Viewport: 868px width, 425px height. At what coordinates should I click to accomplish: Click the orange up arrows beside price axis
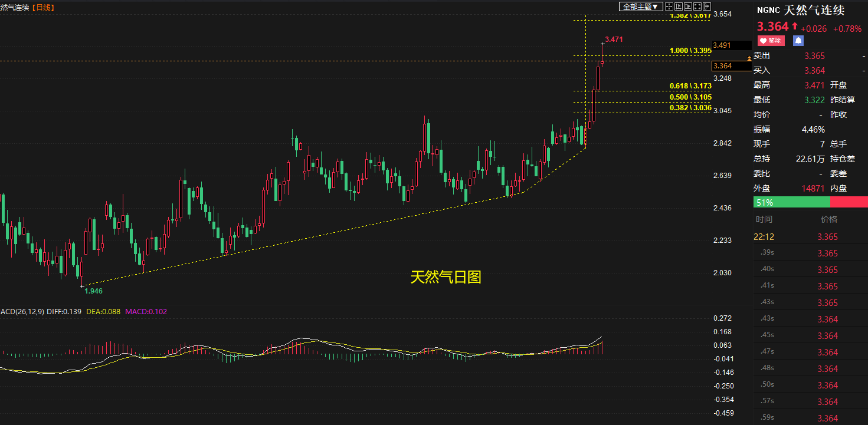[x=749, y=58]
